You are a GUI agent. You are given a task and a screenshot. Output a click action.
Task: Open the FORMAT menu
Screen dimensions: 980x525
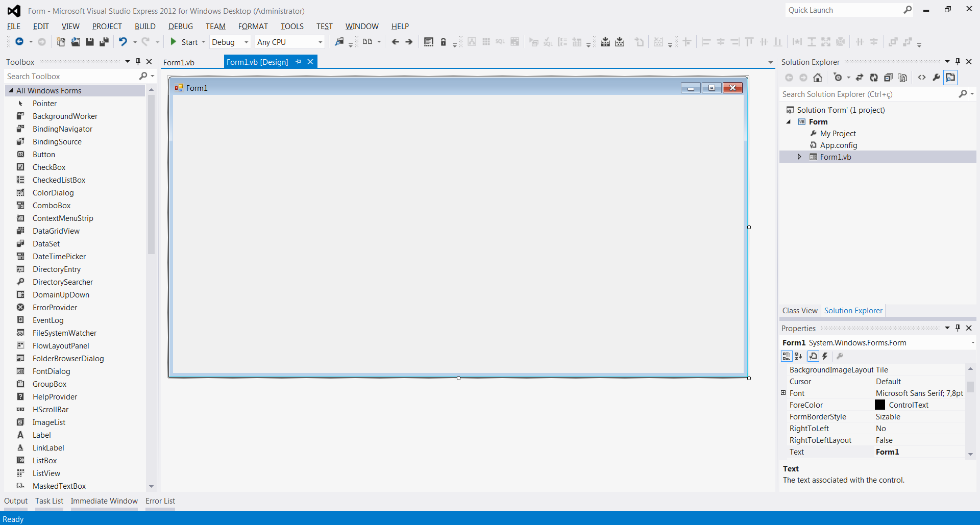(x=253, y=27)
